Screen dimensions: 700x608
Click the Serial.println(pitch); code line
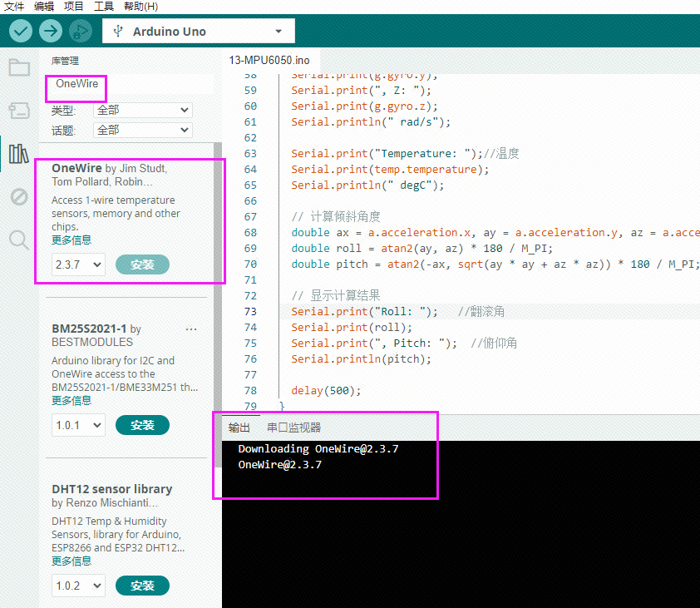tap(361, 358)
